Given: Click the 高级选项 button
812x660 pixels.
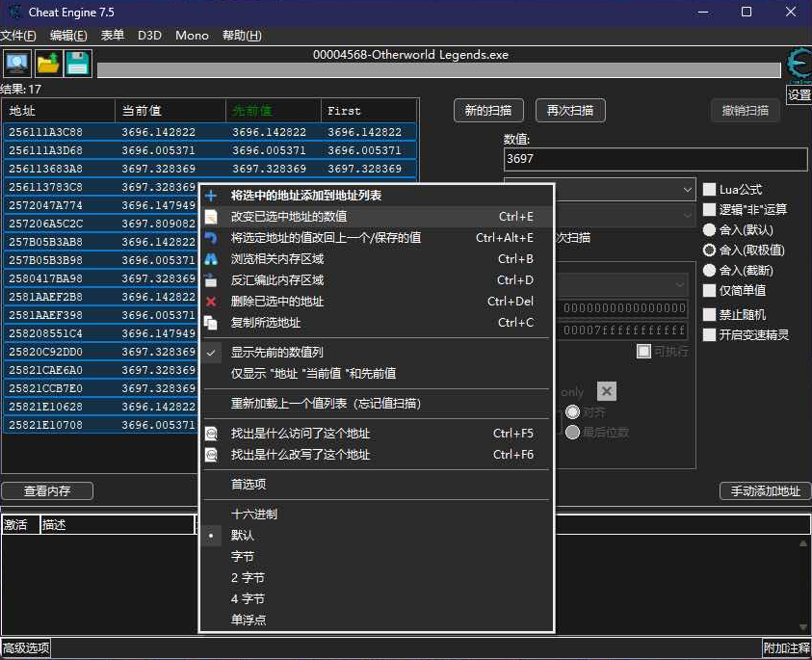Looking at the screenshot, I should click(26, 648).
